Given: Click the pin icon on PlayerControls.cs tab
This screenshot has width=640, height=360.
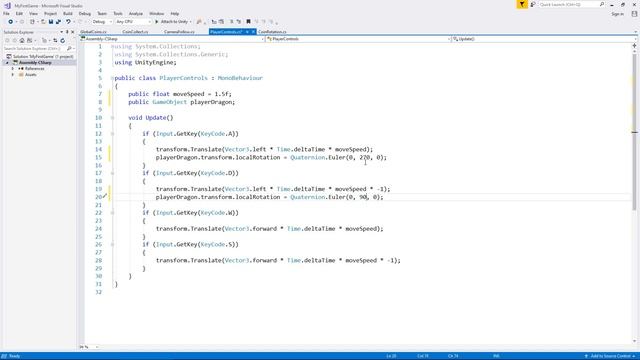Looking at the screenshot, I should tap(247, 31).
